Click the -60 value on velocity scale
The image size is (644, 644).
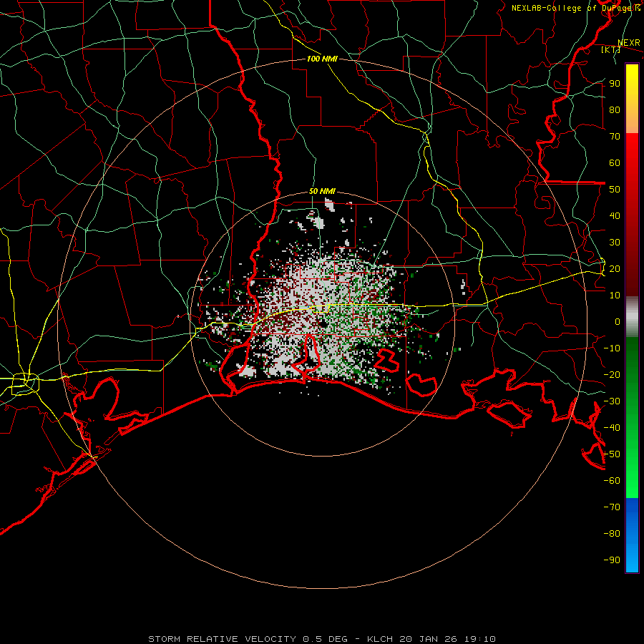tap(612, 481)
